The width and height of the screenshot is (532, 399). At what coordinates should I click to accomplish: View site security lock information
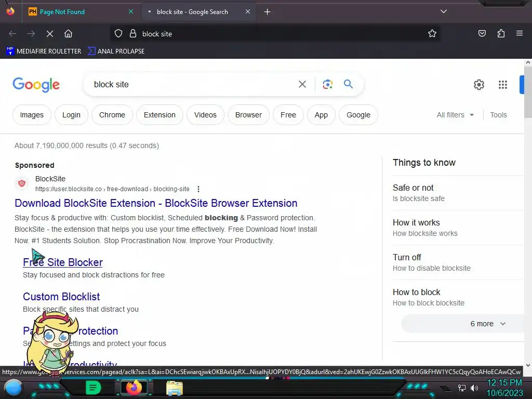[133, 34]
